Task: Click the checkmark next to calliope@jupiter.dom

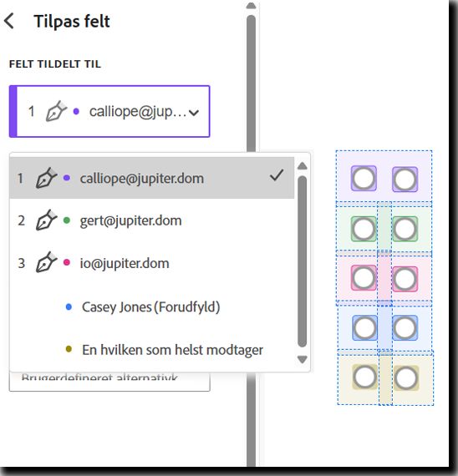Action: pyautogui.click(x=277, y=175)
